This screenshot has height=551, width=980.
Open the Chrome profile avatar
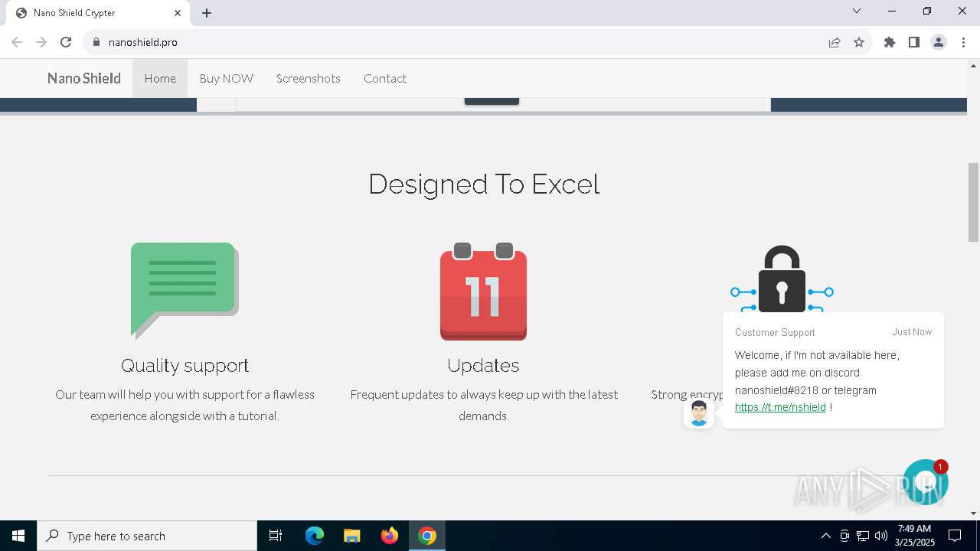(x=939, y=42)
